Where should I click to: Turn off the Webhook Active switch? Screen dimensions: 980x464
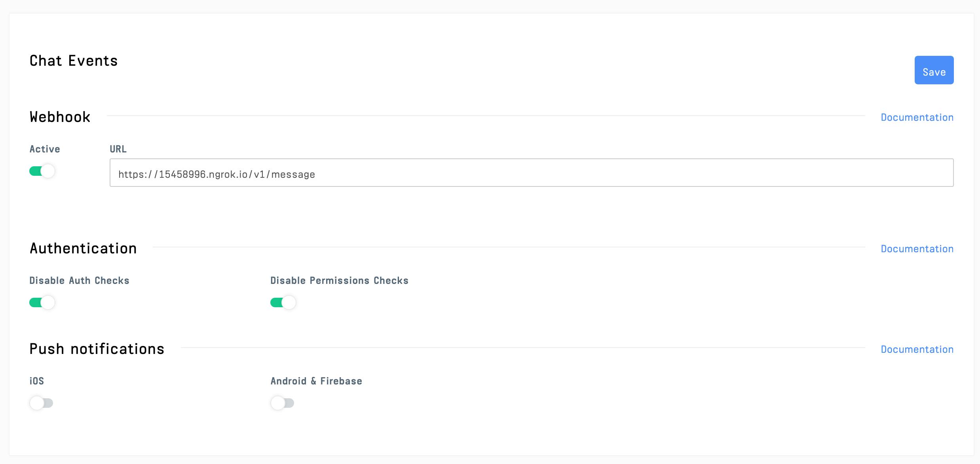[x=42, y=171]
